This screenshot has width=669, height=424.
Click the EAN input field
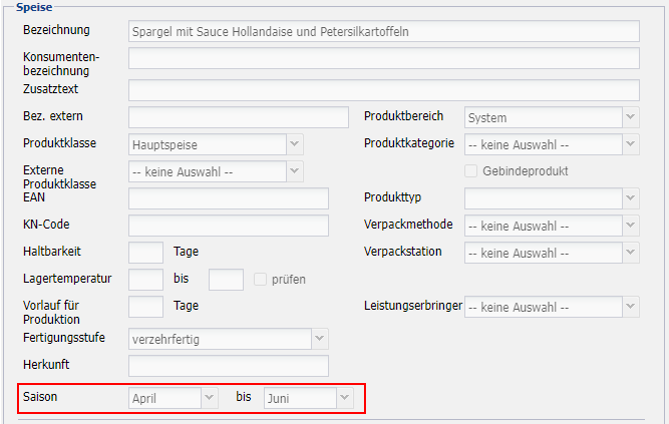pos(228,198)
